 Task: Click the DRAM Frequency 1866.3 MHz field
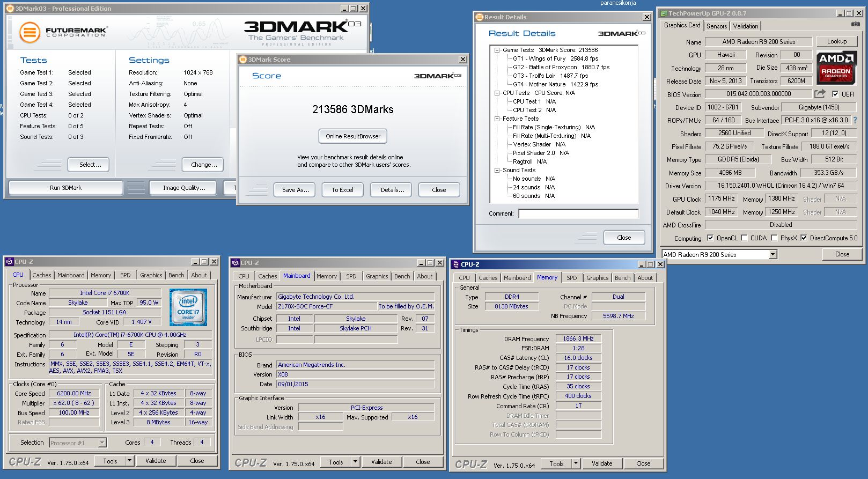(578, 338)
